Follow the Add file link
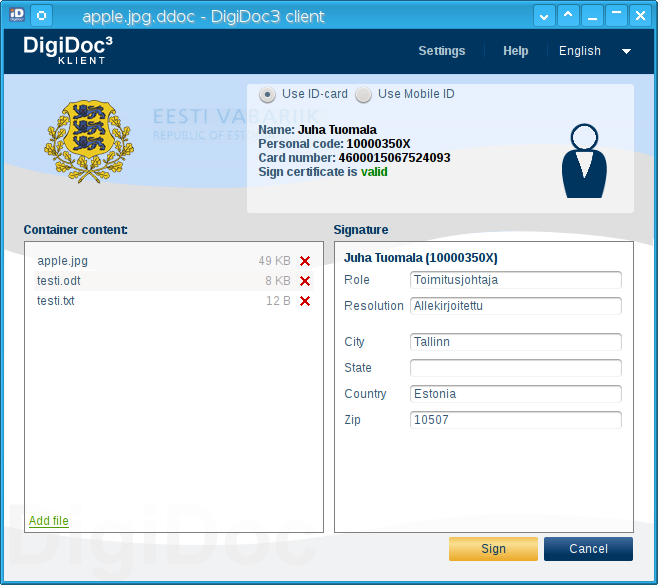Screen dimensions: 658x585 coord(49,521)
